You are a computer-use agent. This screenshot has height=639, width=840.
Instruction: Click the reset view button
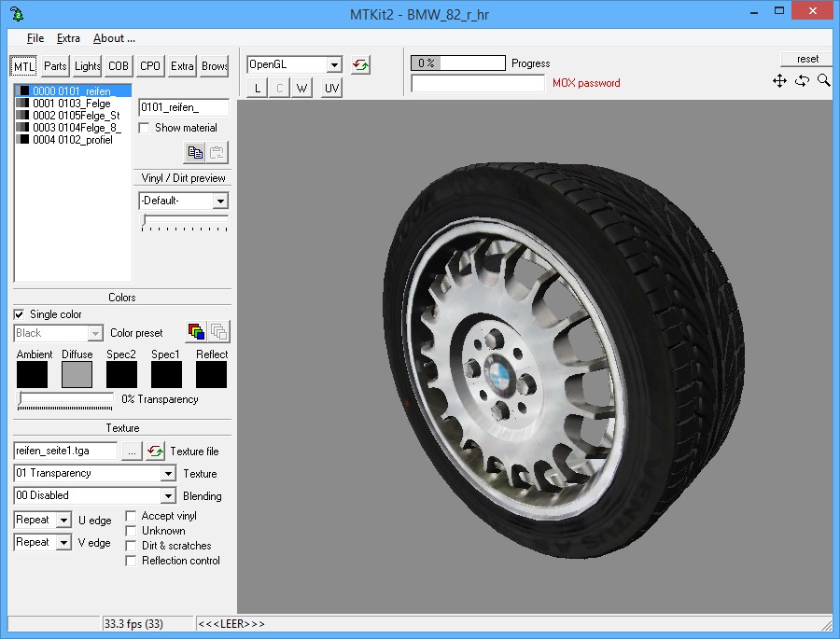pyautogui.click(x=806, y=59)
